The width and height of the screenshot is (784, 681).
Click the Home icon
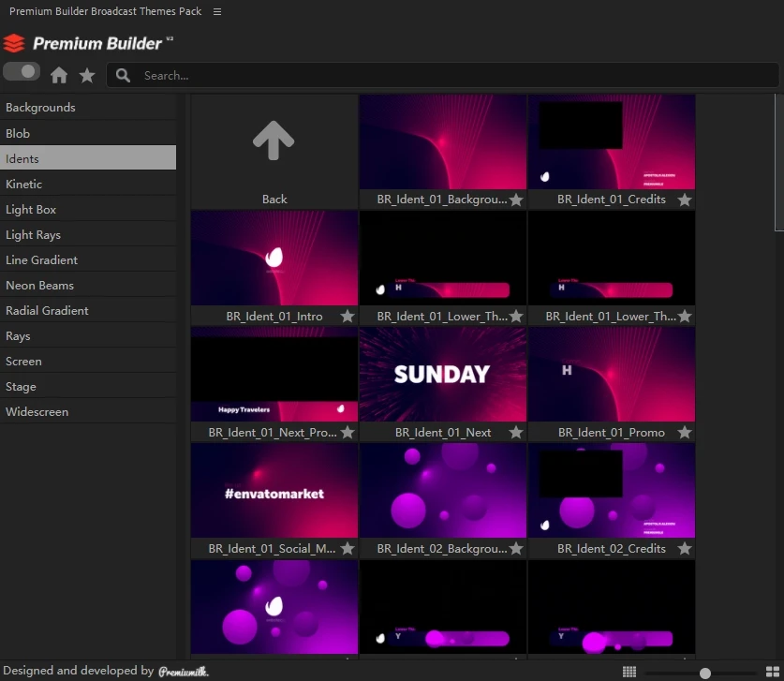pyautogui.click(x=59, y=75)
